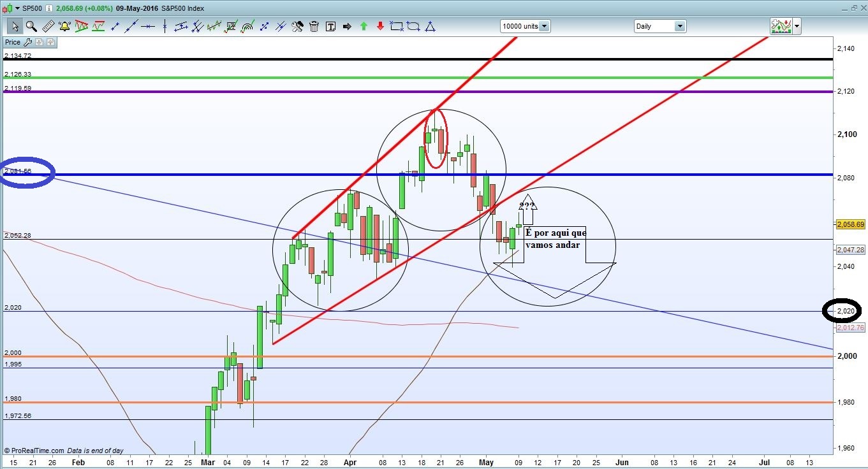Insert a red down arrow
The height and width of the screenshot is (469, 868).
(380, 26)
